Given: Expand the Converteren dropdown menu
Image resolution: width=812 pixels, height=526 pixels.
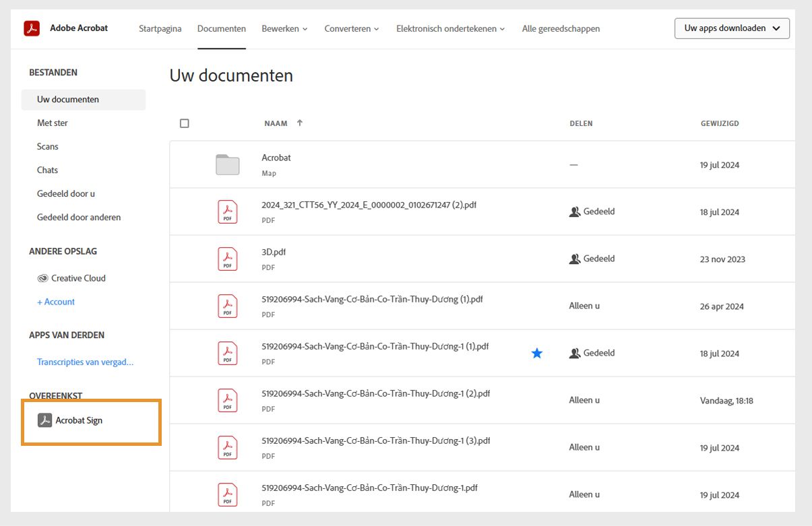Looking at the screenshot, I should (351, 29).
